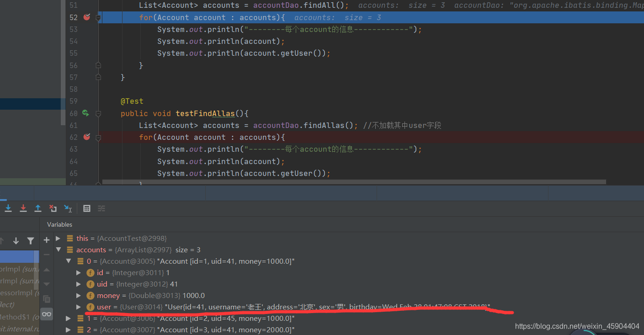Expand the 'money' field node
This screenshot has width=644, height=335.
coord(79,295)
